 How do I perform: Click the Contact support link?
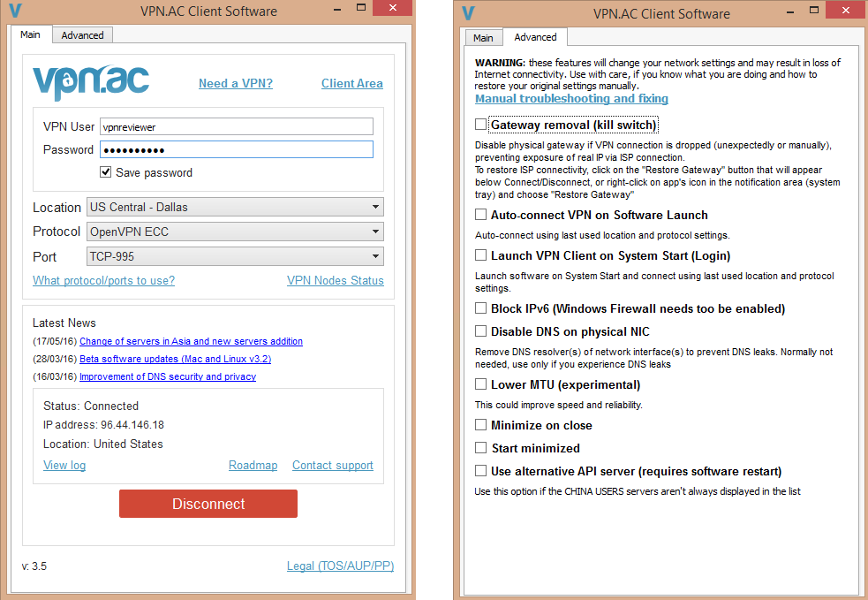point(333,465)
